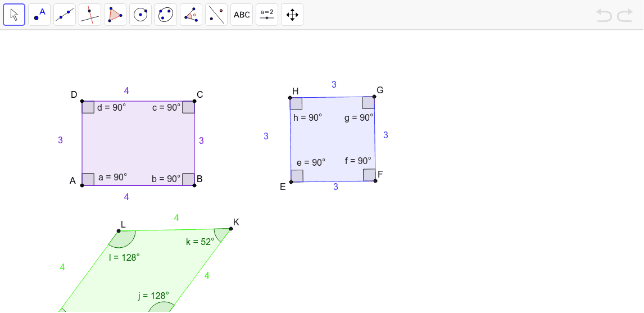The image size is (644, 313).
Task: Choose the ABC text tool
Action: [x=242, y=15]
